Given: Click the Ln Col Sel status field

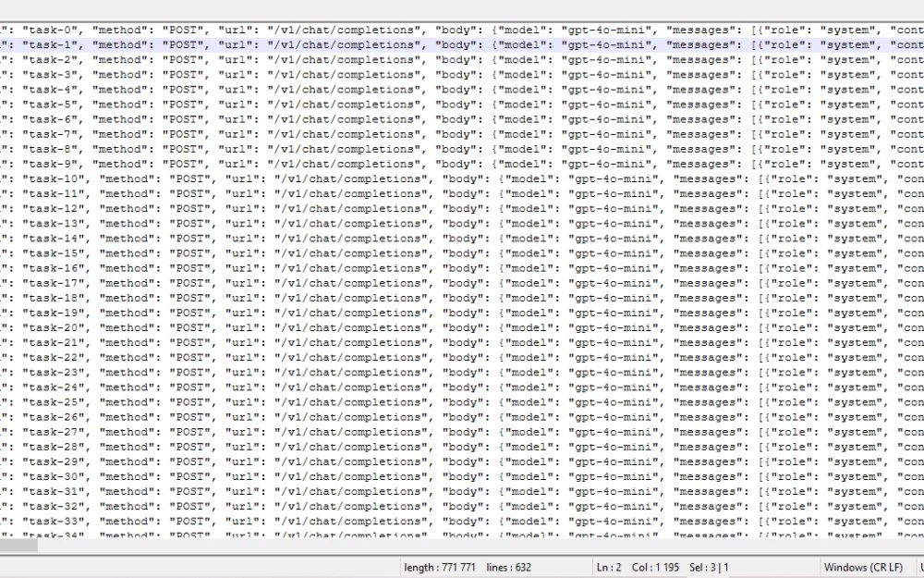Looking at the screenshot, I should tap(662, 567).
